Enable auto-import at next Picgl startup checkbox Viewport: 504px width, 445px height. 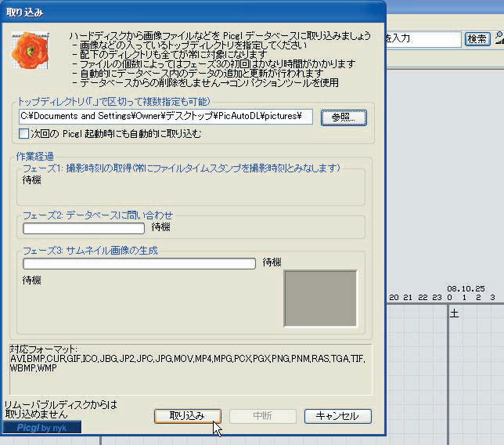pyautogui.click(x=23, y=133)
